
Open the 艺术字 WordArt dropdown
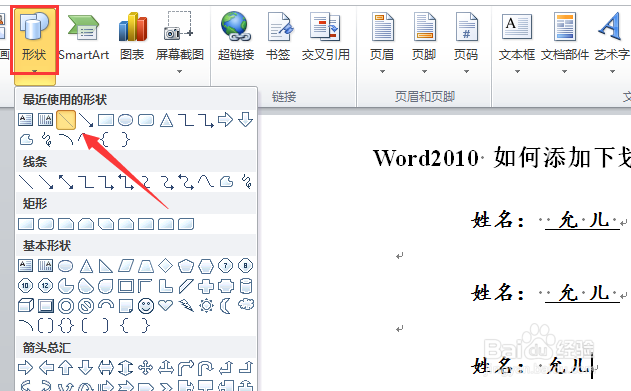pyautogui.click(x=612, y=42)
